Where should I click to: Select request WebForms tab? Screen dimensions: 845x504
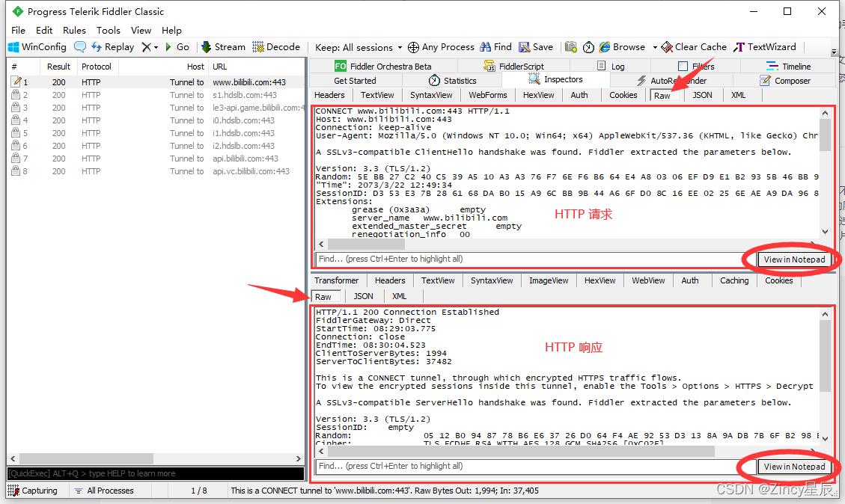488,95
